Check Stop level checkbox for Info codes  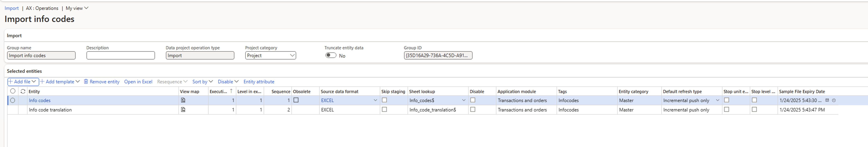[754, 100]
